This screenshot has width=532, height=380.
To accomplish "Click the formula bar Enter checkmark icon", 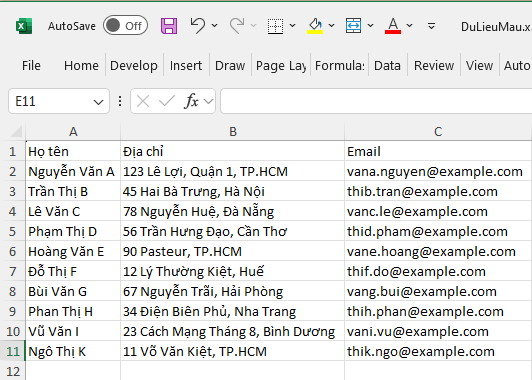I will [x=167, y=101].
